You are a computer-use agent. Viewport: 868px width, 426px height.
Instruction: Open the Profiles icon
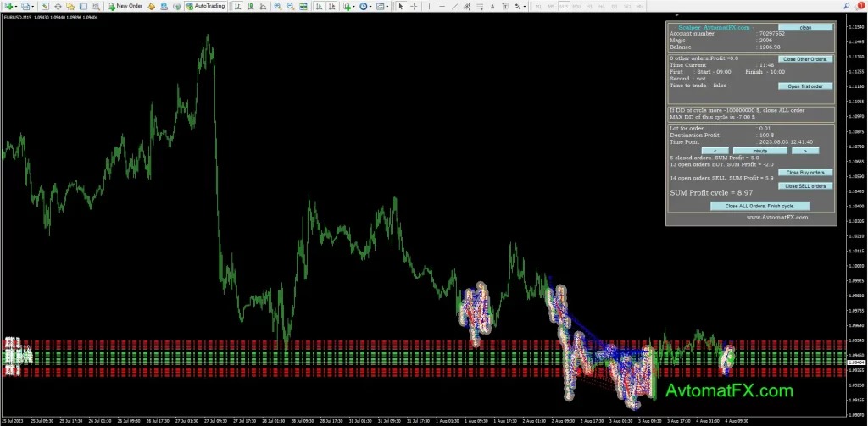coord(25,6)
